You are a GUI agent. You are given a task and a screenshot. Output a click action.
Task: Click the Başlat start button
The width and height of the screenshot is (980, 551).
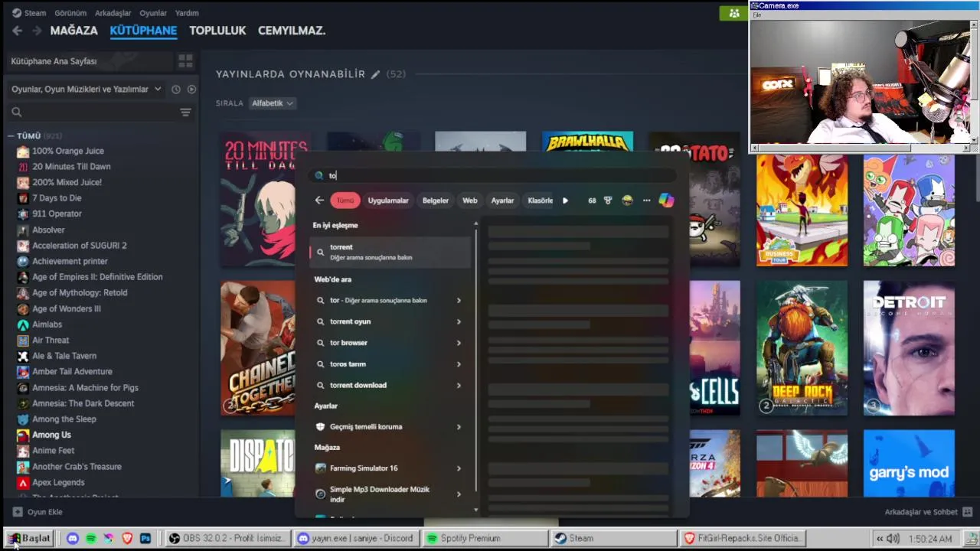tap(29, 539)
